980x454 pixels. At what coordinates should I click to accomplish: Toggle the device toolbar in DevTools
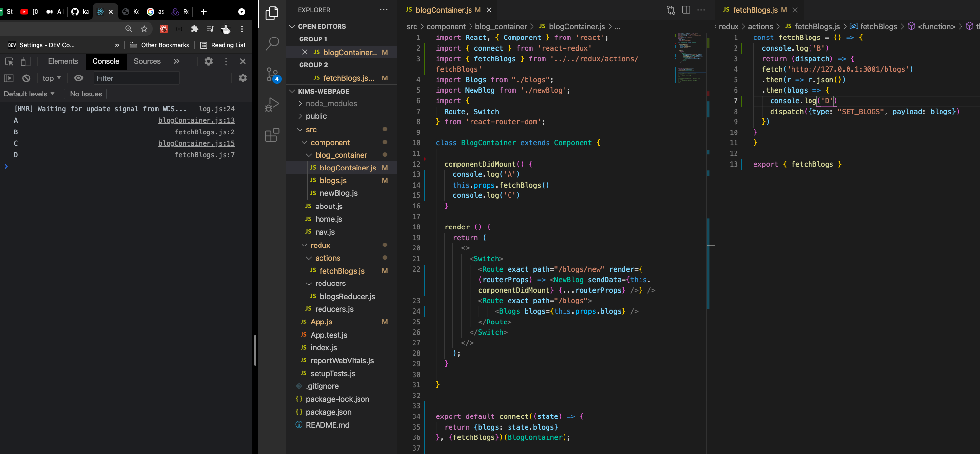25,61
